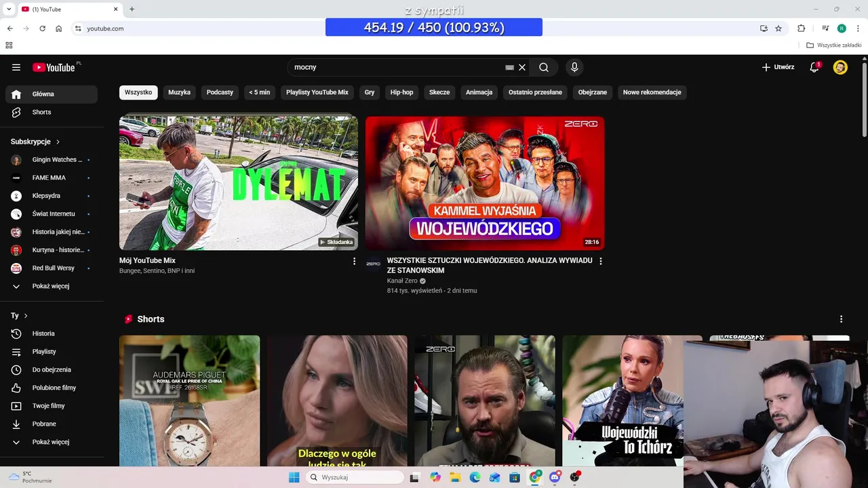Open the Chrome extensions puzzle icon
The image size is (868, 488).
click(801, 28)
